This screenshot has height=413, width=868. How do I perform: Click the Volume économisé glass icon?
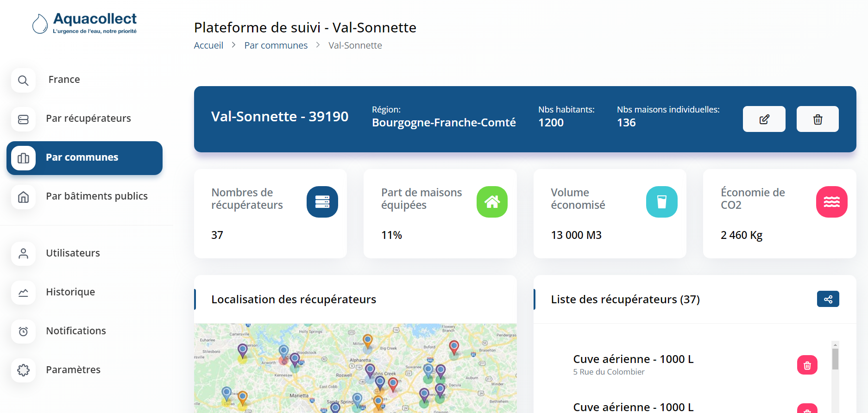pyautogui.click(x=661, y=202)
